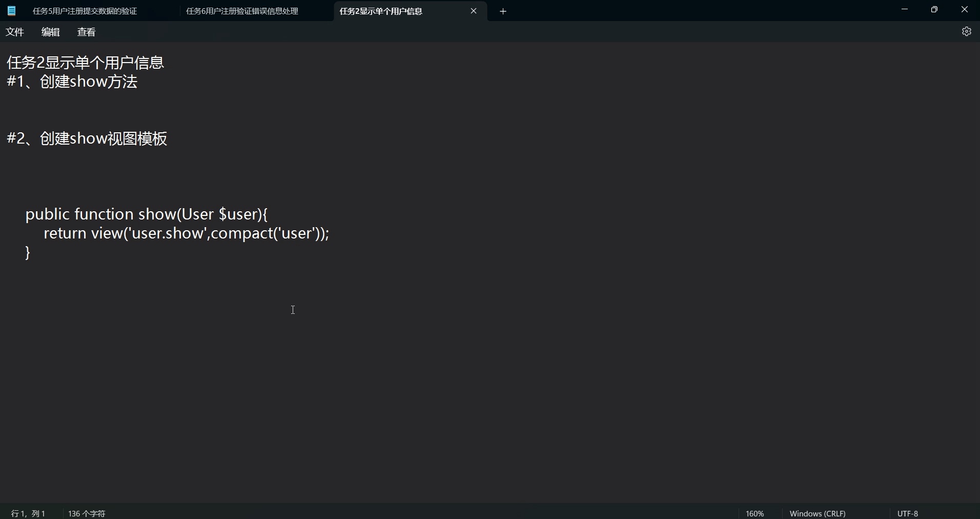Click the return view('user.show') line
This screenshot has width=980, height=519.
[x=187, y=233]
